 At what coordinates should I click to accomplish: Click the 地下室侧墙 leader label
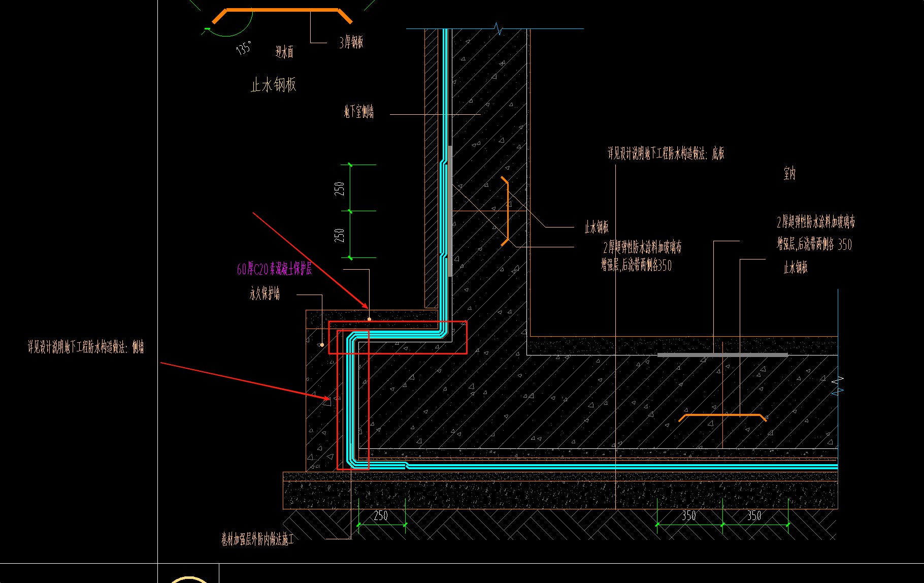[359, 112]
